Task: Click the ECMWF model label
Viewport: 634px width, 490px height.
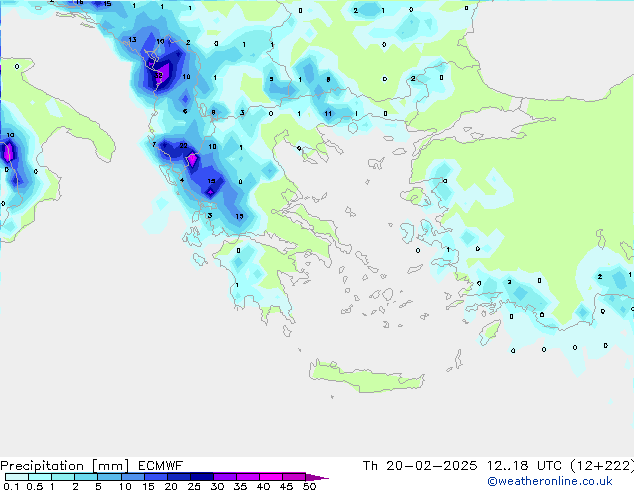Action: coord(161,466)
